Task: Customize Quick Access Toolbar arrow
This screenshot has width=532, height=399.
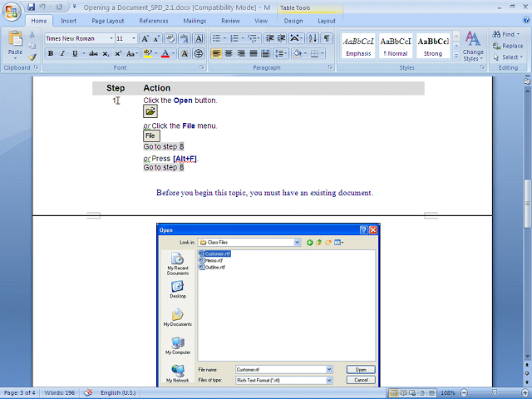Action: [75, 7]
